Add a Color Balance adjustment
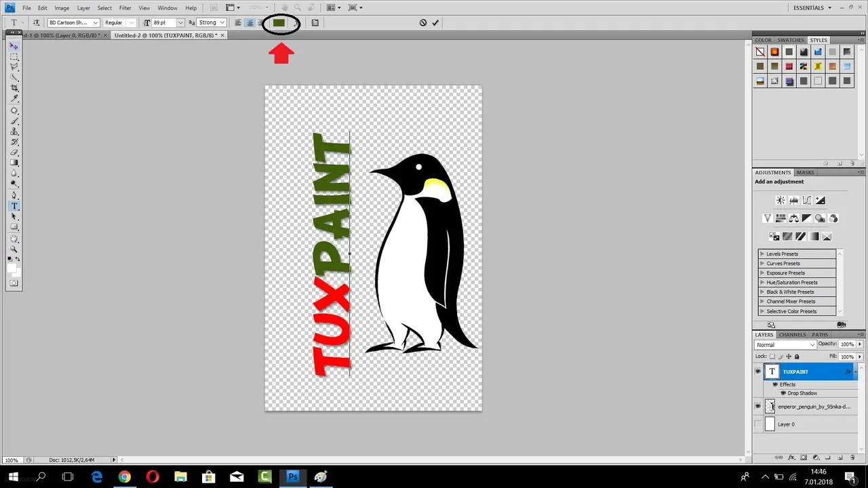 tap(793, 218)
